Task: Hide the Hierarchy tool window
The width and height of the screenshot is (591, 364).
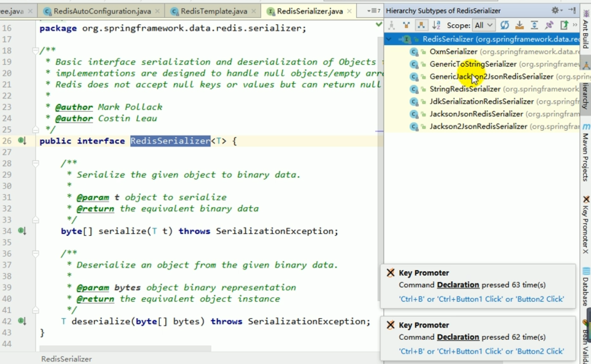Action: (572, 11)
